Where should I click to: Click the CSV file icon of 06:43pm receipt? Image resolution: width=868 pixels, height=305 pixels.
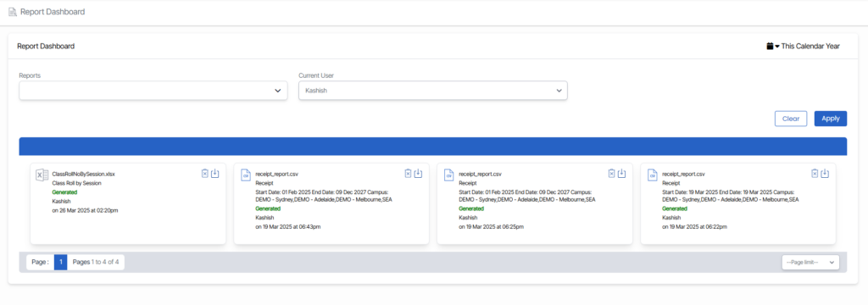pyautogui.click(x=246, y=175)
